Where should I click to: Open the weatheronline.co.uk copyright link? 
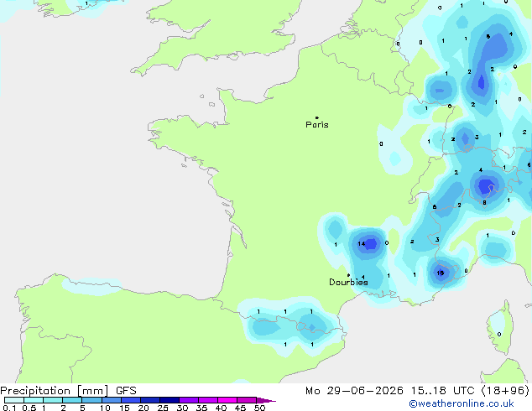click(x=462, y=403)
